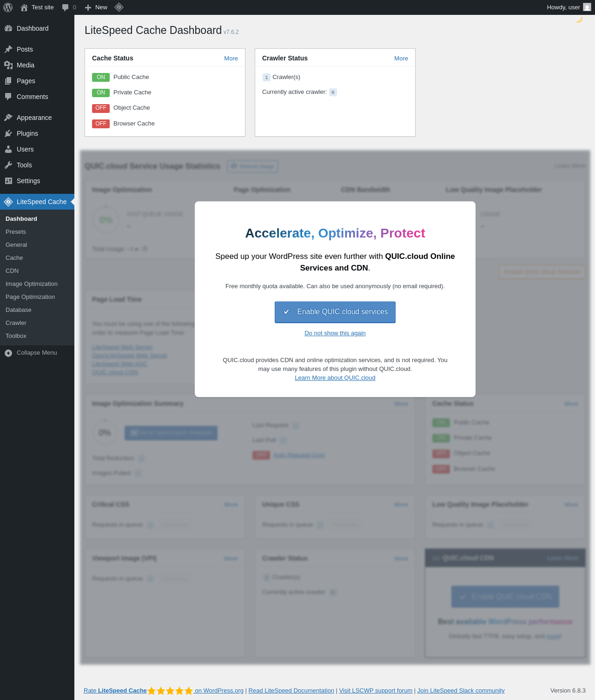The height and width of the screenshot is (700, 595).
Task: Open Pages via its sidebar icon
Action: (8, 81)
